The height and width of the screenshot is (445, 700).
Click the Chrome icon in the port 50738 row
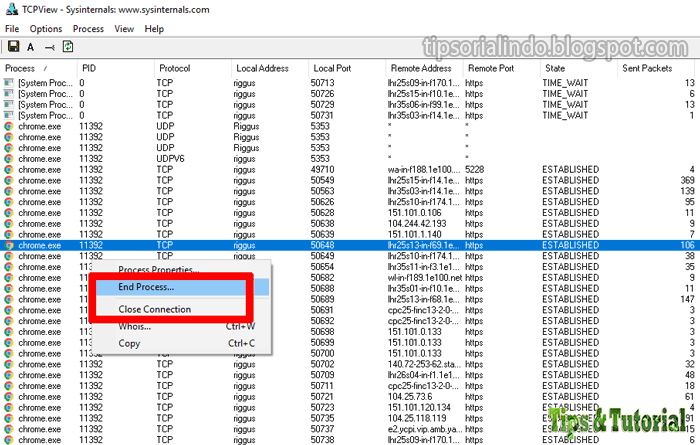pos(8,440)
